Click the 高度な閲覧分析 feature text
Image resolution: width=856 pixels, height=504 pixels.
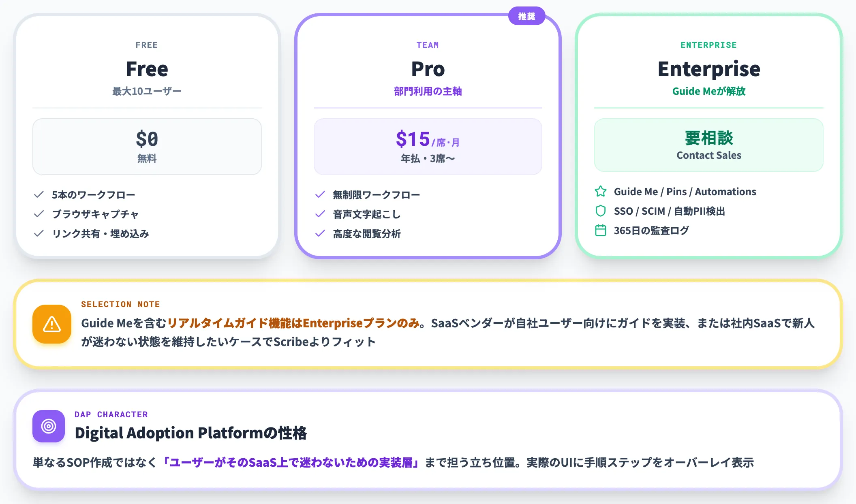367,234
